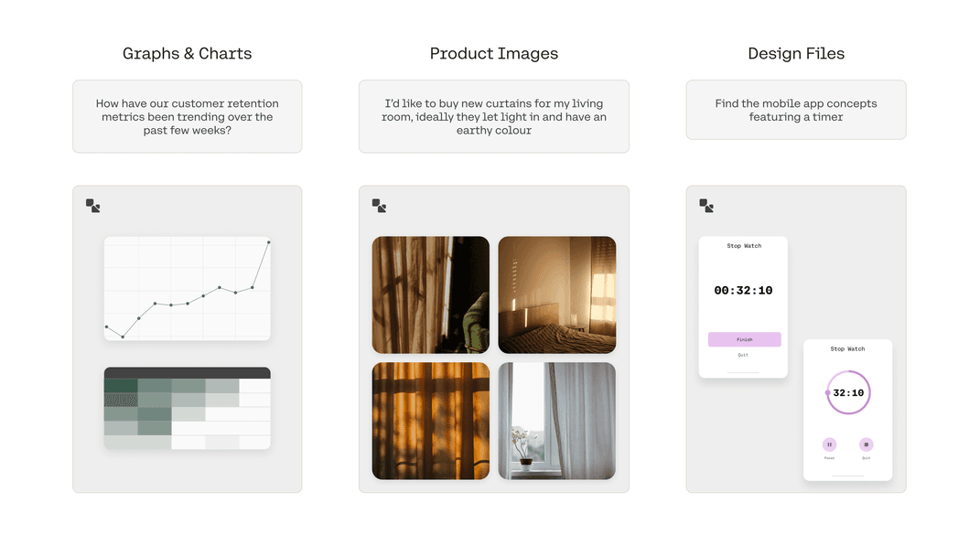Click the Product Images heading

coord(494,54)
